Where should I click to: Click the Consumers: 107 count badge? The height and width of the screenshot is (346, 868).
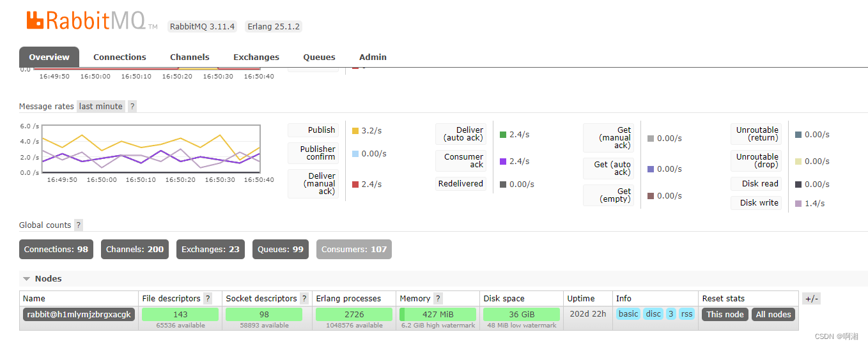(x=354, y=249)
